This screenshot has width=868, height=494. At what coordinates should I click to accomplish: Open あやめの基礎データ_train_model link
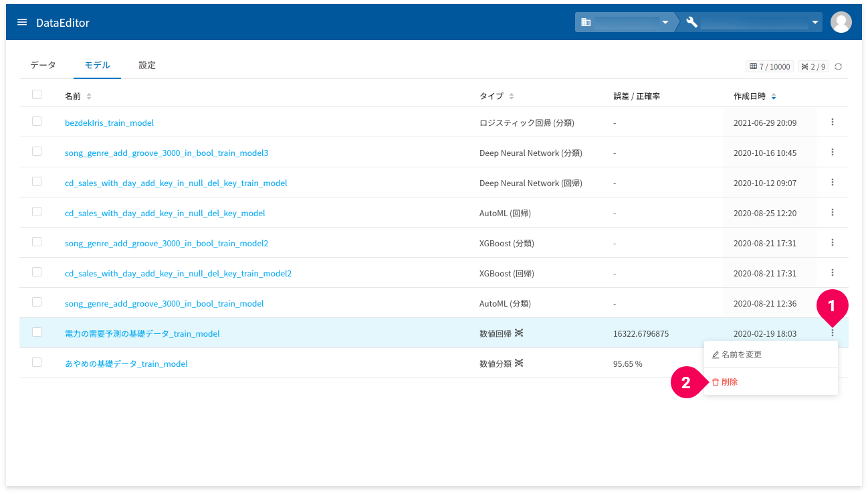click(x=126, y=363)
